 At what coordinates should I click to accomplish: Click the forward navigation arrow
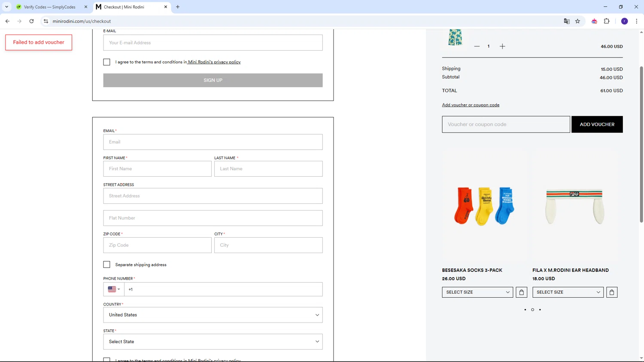(x=19, y=21)
